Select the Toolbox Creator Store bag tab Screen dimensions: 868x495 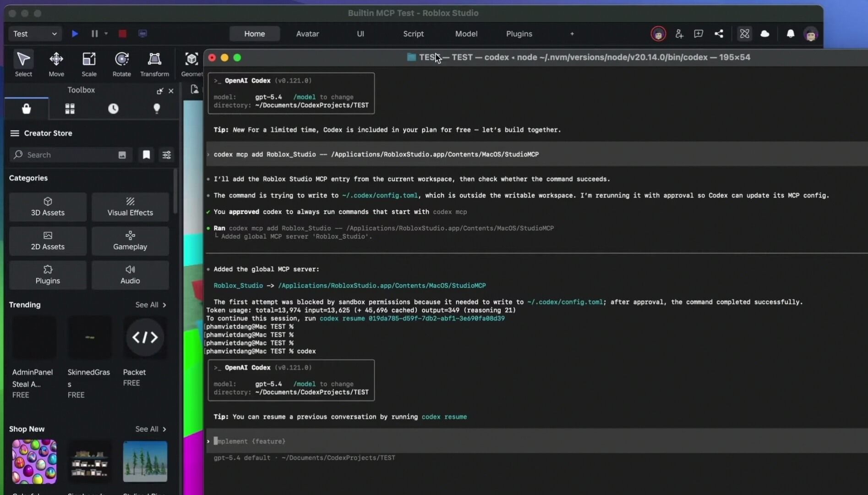point(27,109)
